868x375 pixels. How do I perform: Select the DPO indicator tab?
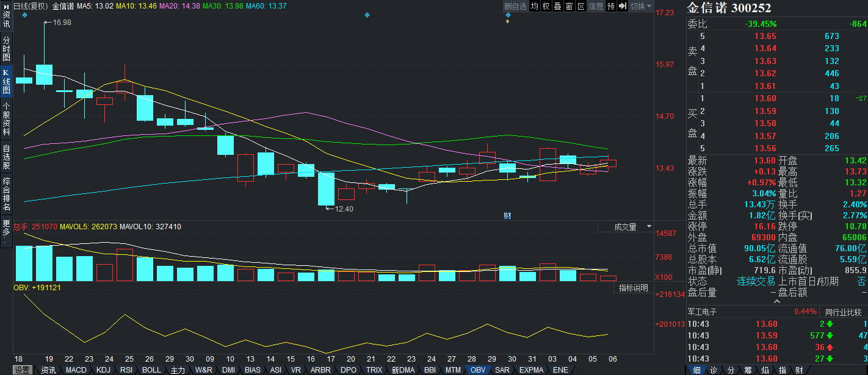pyautogui.click(x=349, y=370)
